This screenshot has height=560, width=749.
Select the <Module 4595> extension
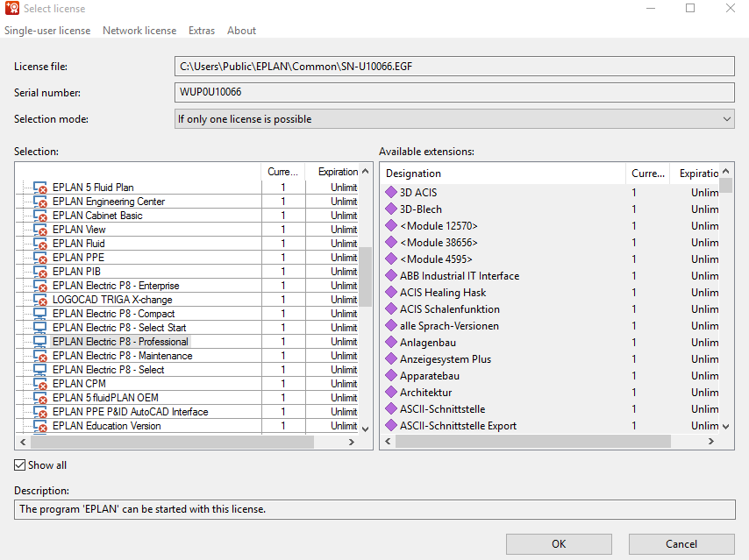436,259
